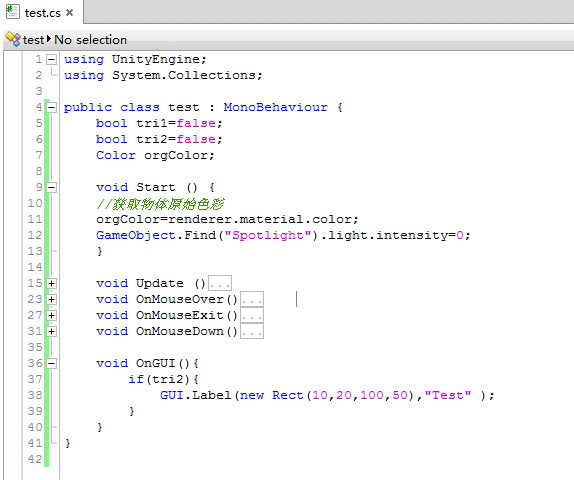This screenshot has height=480, width=574.
Task: Click the "Spotlight" string literal
Action: coord(268,235)
